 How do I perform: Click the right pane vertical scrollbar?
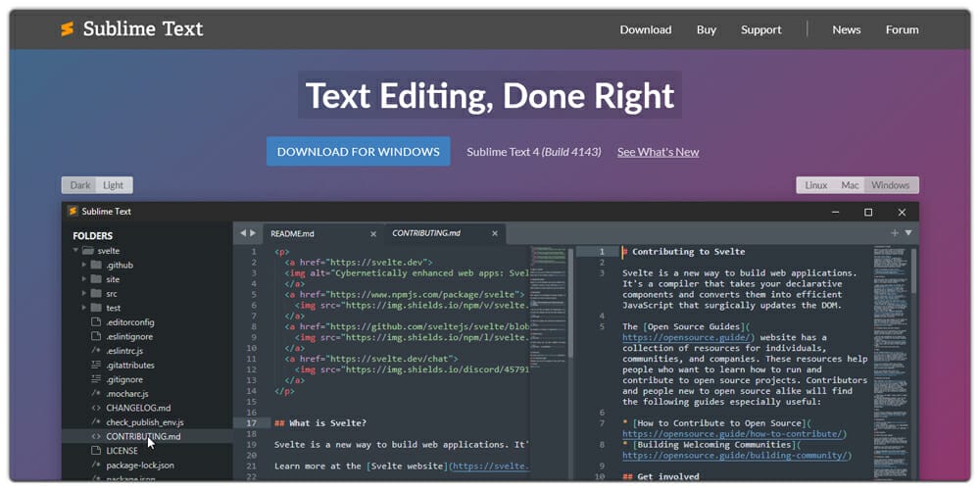point(913,270)
